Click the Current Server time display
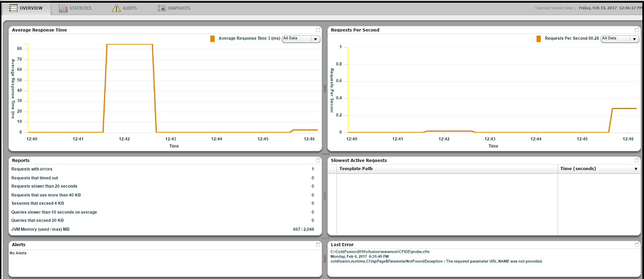This screenshot has width=644, height=279. [x=587, y=8]
